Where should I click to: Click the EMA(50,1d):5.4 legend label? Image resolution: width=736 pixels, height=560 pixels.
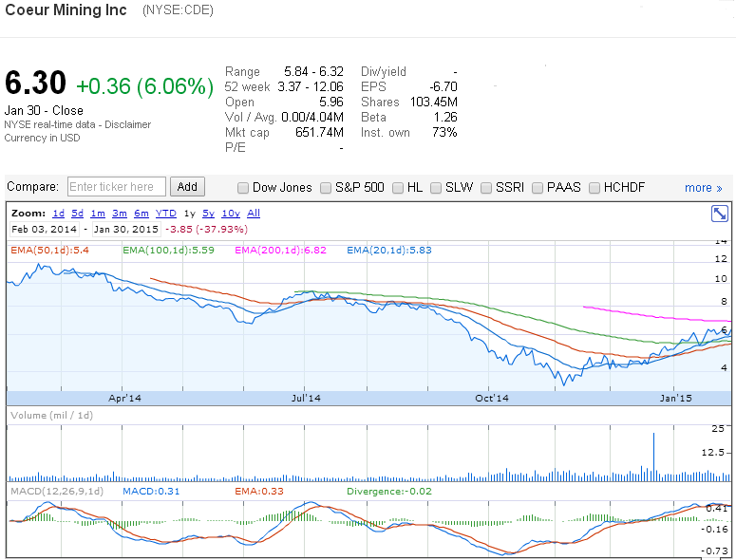pyautogui.click(x=49, y=251)
